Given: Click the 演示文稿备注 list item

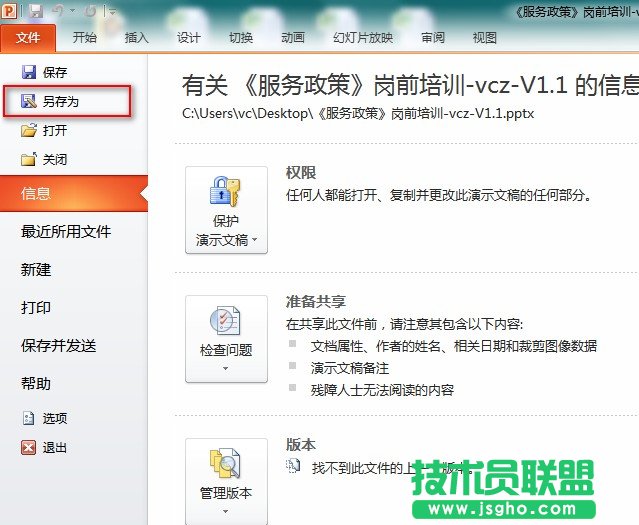Looking at the screenshot, I should click(x=350, y=368).
